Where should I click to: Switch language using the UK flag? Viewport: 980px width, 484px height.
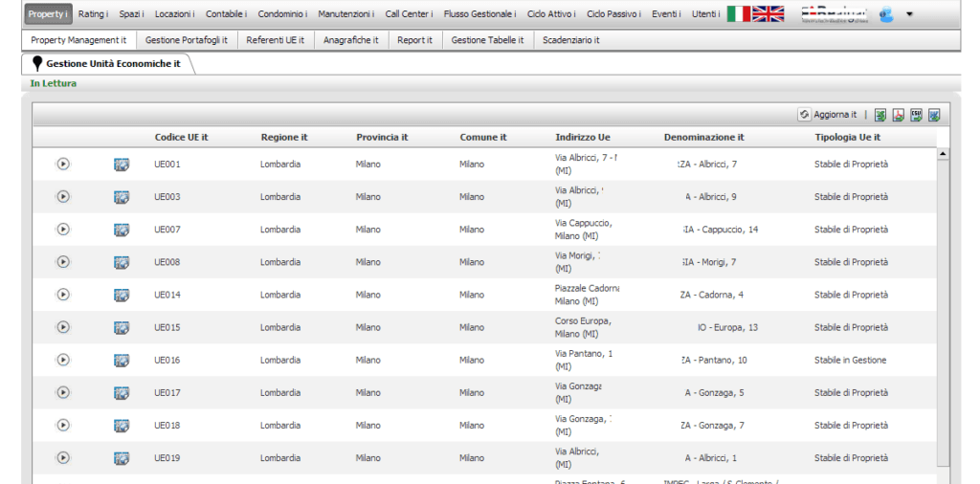(768, 14)
